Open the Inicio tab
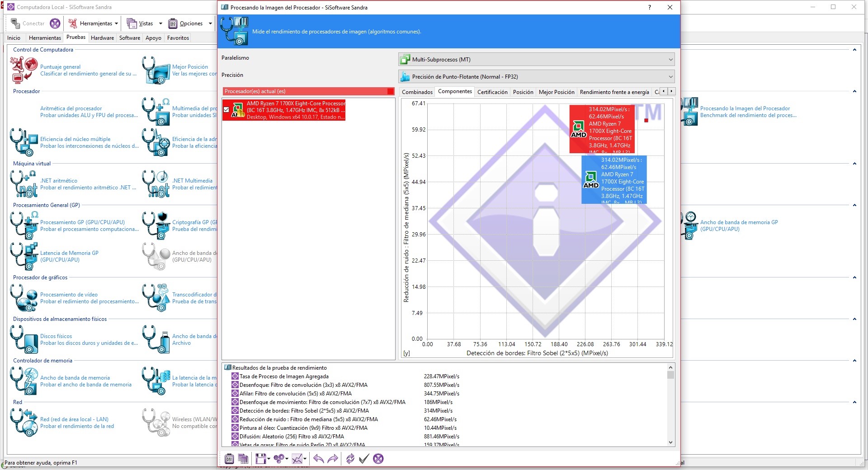868x470 pixels. [14, 38]
